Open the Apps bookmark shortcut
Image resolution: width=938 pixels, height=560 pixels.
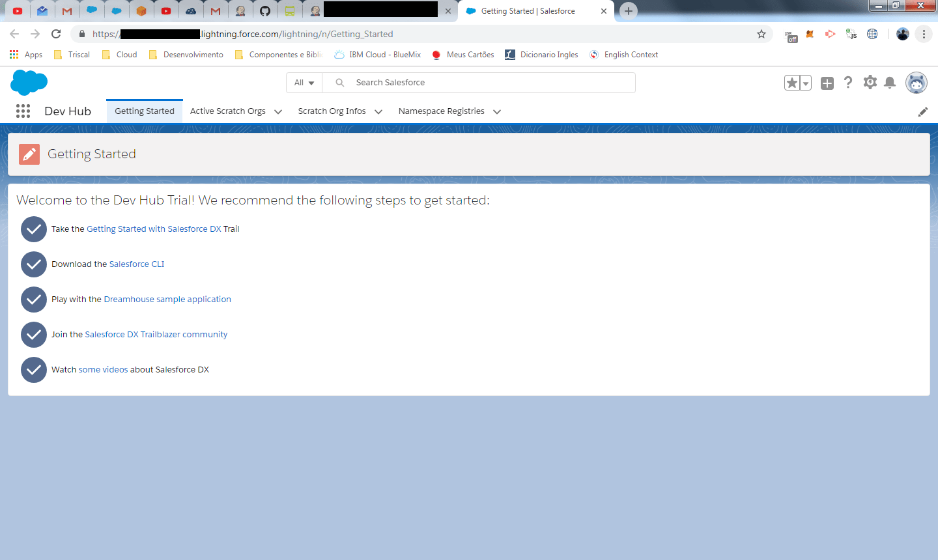[26, 55]
